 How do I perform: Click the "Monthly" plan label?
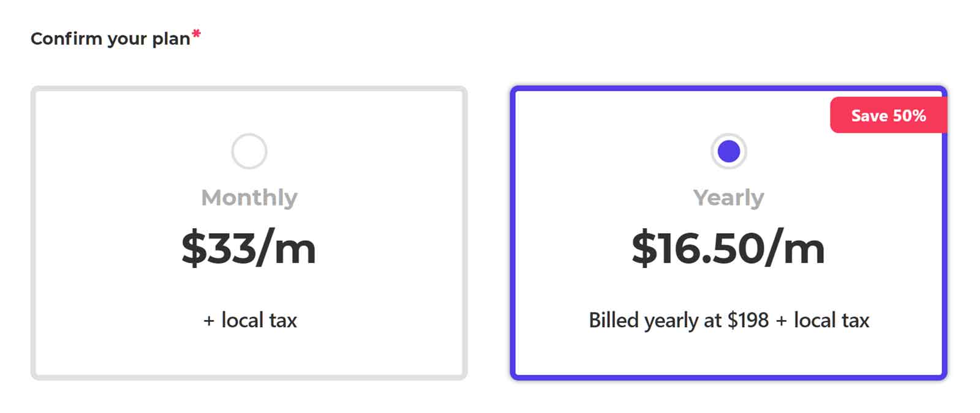(249, 198)
